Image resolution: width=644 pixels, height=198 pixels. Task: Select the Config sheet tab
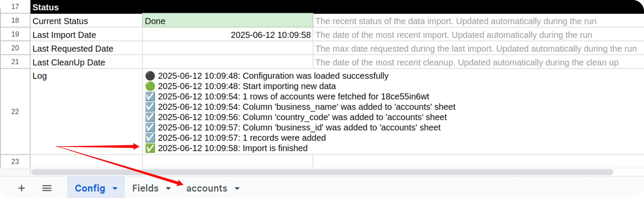(x=90, y=188)
